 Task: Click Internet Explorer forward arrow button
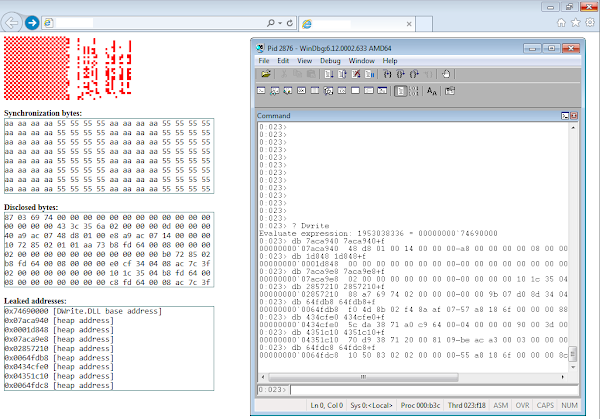[x=32, y=21]
